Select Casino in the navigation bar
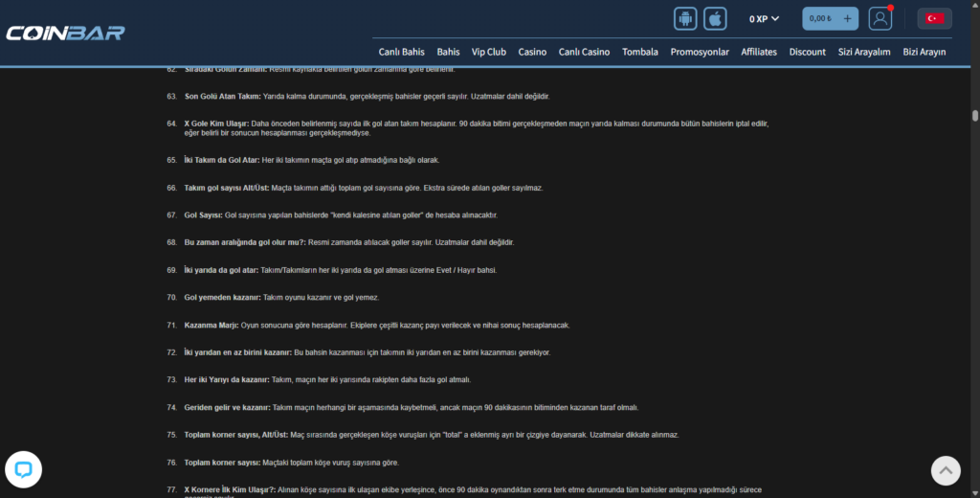This screenshot has height=498, width=980. (x=532, y=52)
